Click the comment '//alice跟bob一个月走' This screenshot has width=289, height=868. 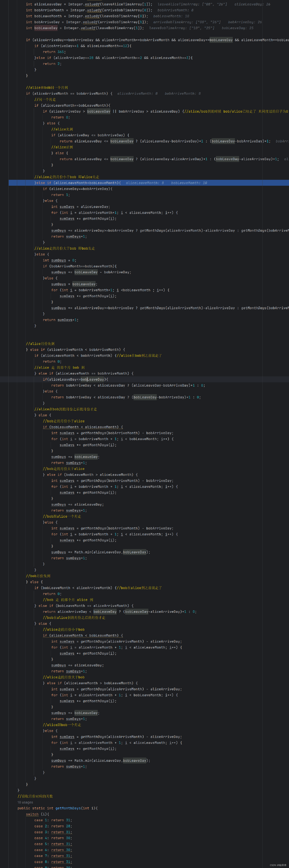tap(62, 725)
